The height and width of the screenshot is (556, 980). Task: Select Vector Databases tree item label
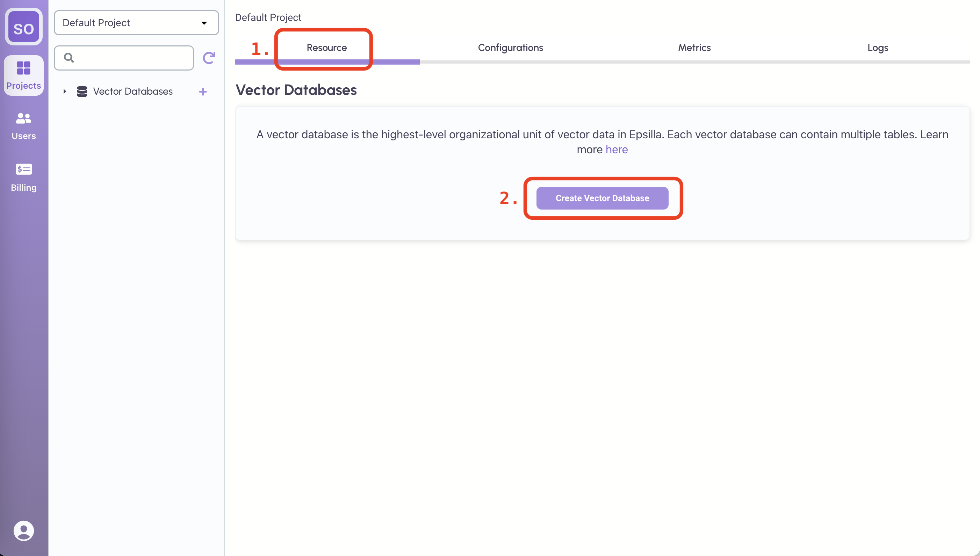click(x=132, y=92)
